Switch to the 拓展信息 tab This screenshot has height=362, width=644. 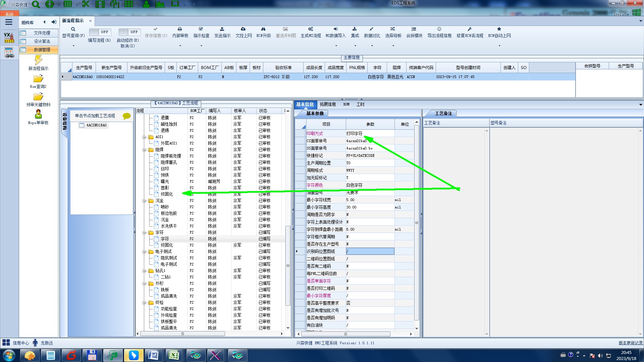coord(327,105)
